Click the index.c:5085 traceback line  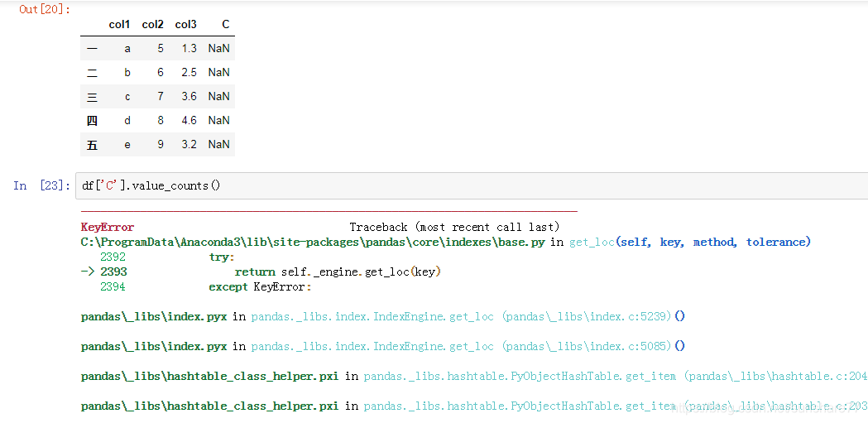click(x=383, y=347)
